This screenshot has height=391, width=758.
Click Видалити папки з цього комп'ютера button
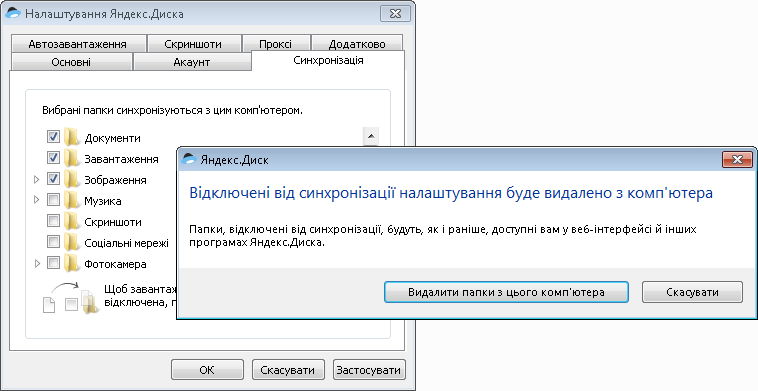pos(506,292)
